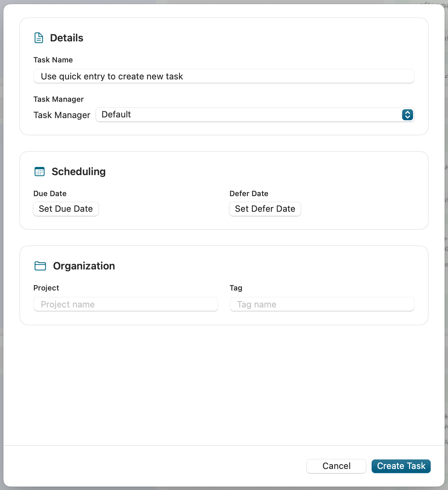Click the Create Task button
Screen dimensions: 448x490
tap(401, 466)
